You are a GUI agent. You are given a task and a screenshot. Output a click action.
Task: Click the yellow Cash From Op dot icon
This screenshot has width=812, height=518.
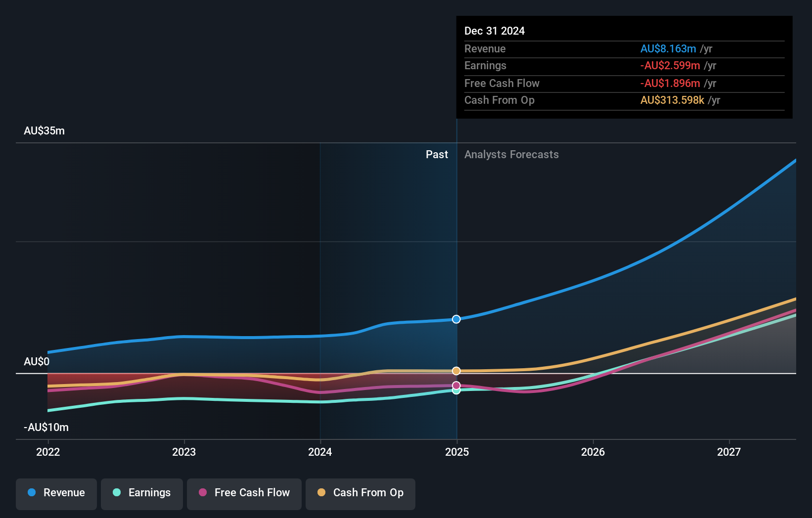click(322, 492)
